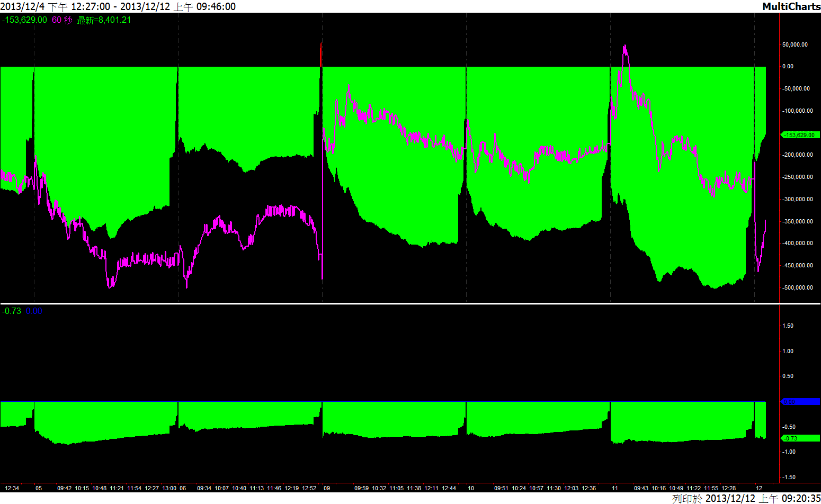Click the 12:34 time axis label
The width and height of the screenshot is (821, 504).
pos(12,488)
